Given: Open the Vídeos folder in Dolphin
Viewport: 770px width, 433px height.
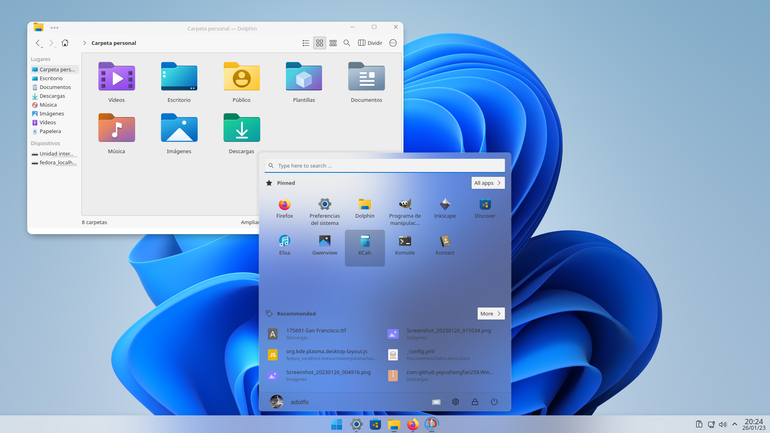Looking at the screenshot, I should pyautogui.click(x=116, y=82).
